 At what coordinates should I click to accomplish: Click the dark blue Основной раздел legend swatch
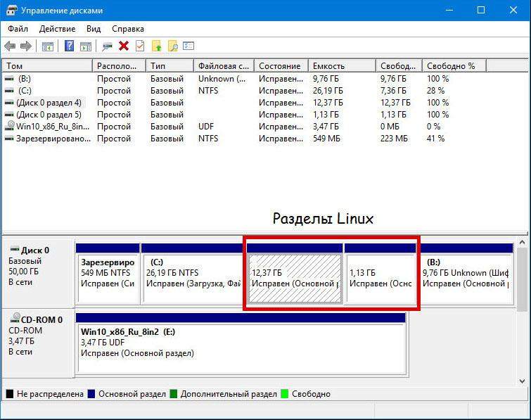click(91, 393)
